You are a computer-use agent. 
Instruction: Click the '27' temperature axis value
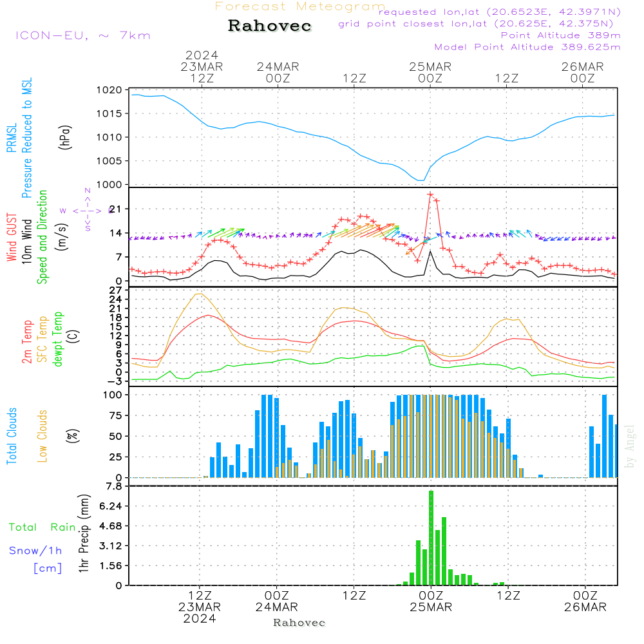coord(115,290)
